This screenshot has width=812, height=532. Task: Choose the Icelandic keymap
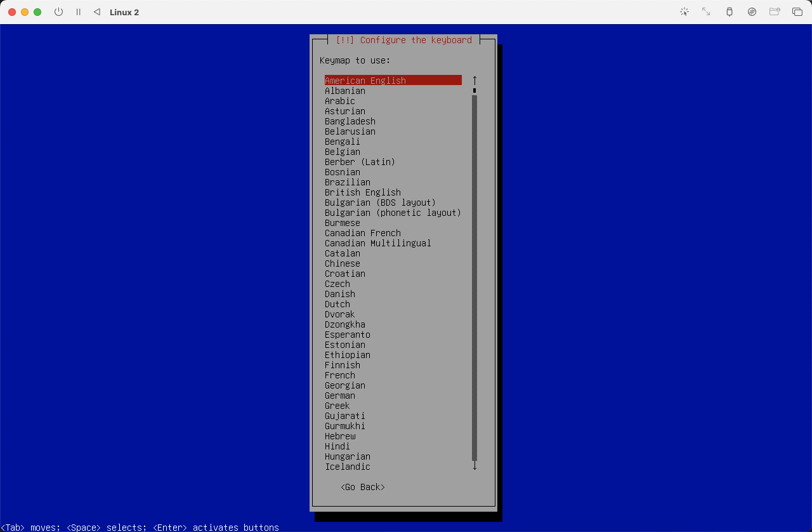tap(348, 467)
